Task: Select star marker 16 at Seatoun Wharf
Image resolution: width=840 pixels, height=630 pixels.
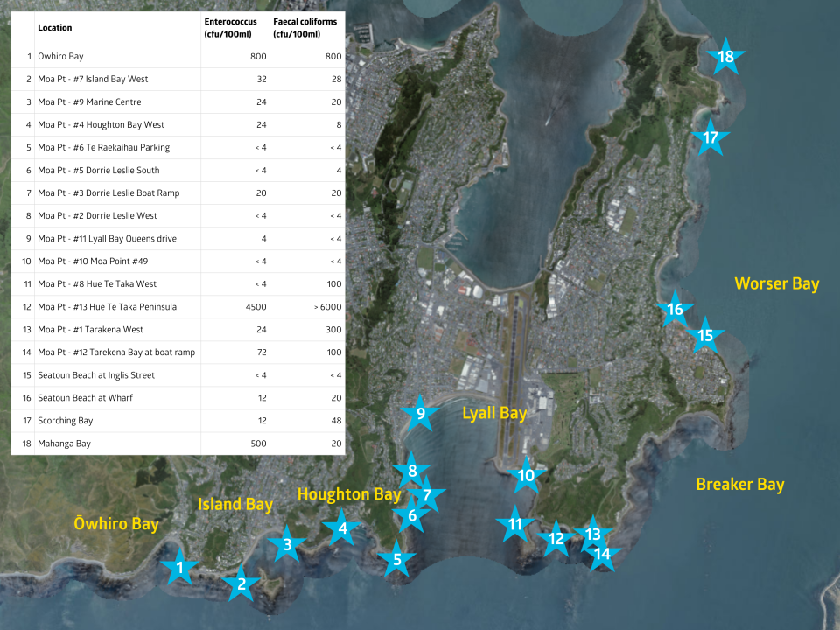Action: click(675, 308)
